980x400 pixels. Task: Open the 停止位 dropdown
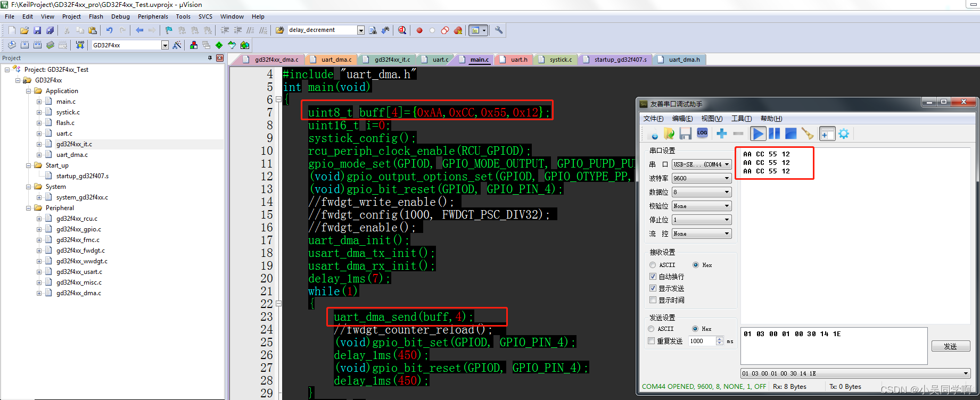702,220
